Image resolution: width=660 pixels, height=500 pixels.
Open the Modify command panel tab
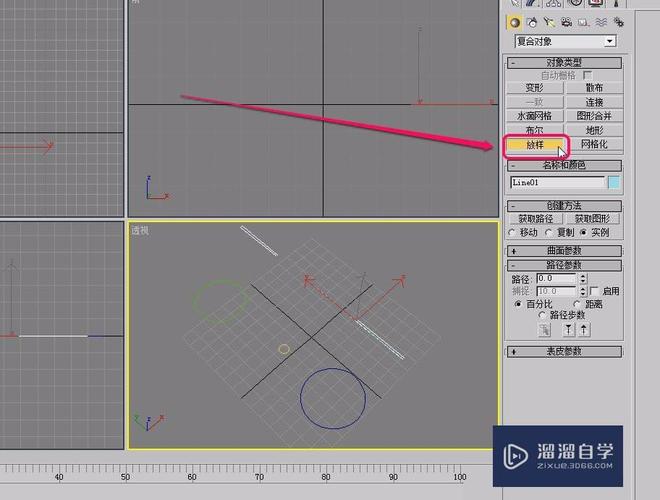(x=532, y=3)
